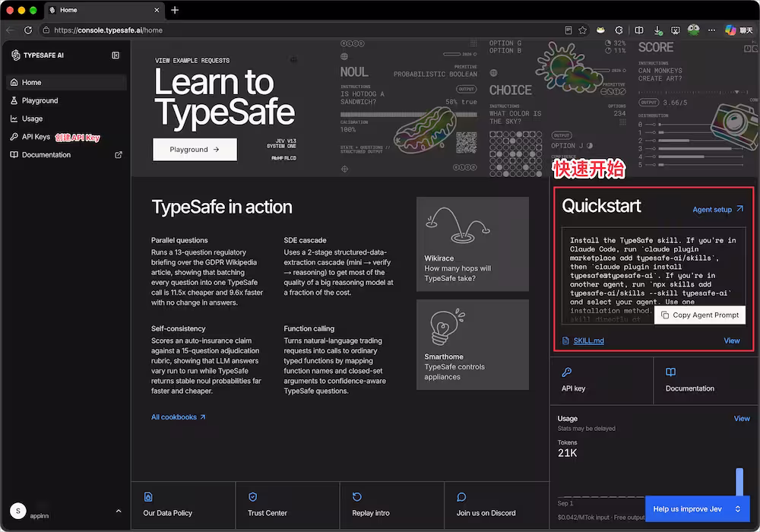Collapse the sidebar with the panel icon

(x=116, y=55)
